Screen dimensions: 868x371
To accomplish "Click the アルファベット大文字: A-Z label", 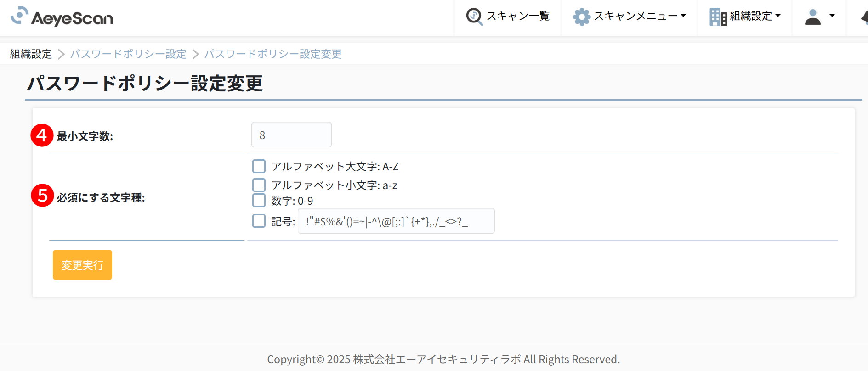I will pos(335,166).
